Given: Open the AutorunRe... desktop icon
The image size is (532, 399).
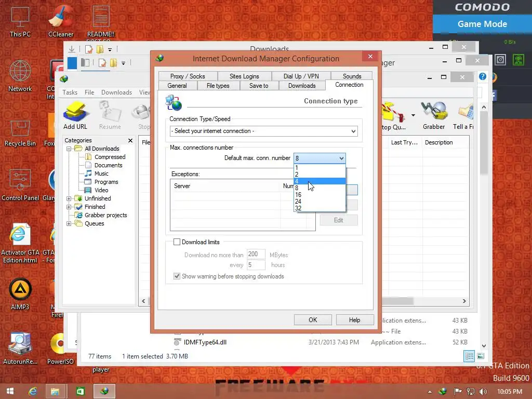Looking at the screenshot, I should click(20, 348).
